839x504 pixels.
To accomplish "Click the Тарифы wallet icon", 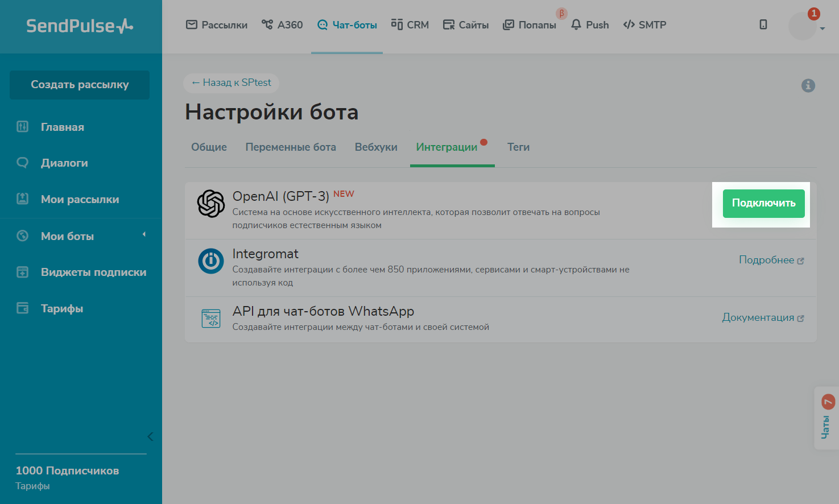I will [x=23, y=308].
